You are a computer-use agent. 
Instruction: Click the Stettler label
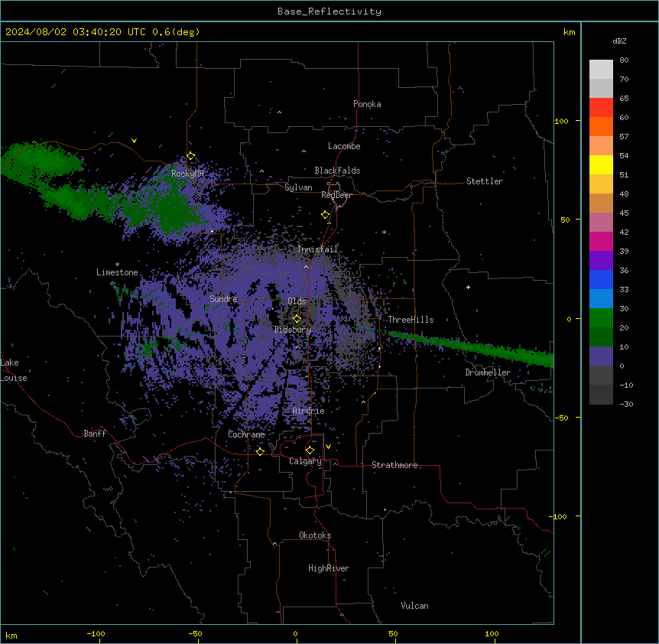[485, 181]
